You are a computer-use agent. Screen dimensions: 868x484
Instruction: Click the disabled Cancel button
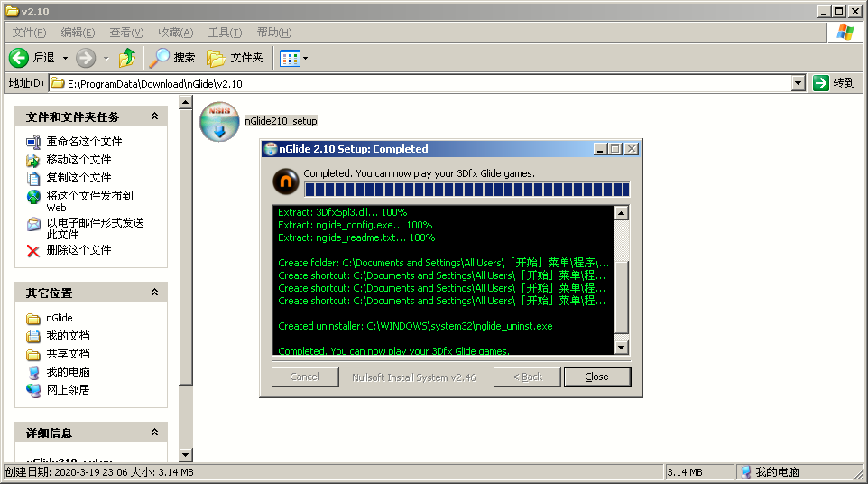tap(305, 377)
